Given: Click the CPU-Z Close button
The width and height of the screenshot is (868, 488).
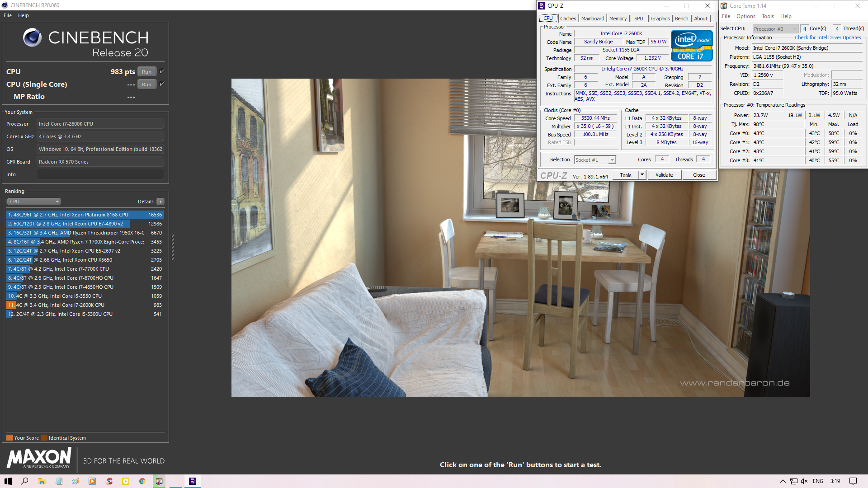Looking at the screenshot, I should click(x=699, y=175).
